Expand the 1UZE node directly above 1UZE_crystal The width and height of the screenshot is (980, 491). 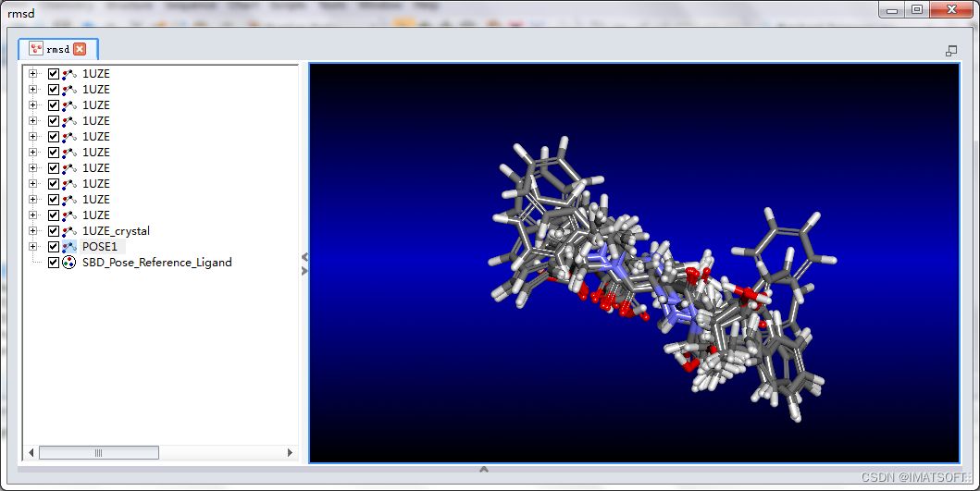(33, 215)
